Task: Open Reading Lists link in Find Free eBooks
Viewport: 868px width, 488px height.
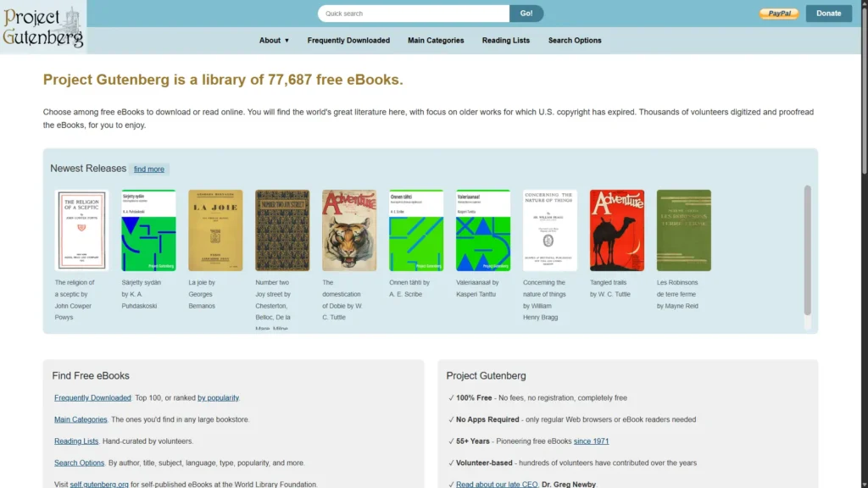Action: [75, 441]
